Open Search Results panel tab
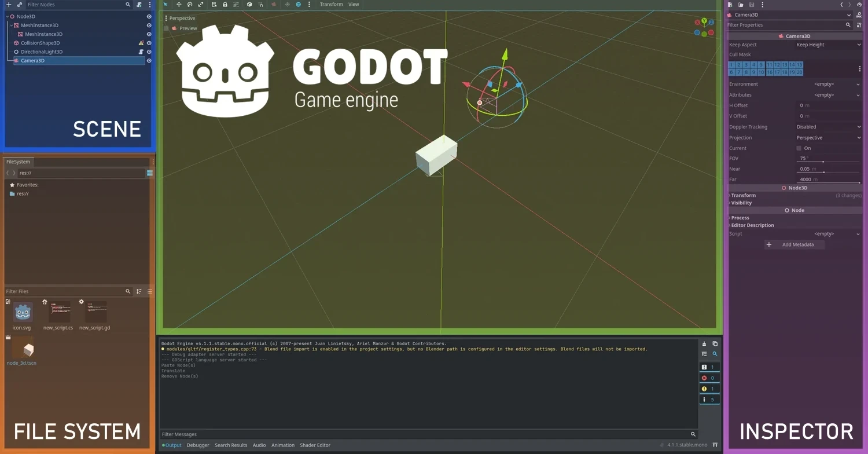Screen dimensions: 868x454 (x=231, y=445)
